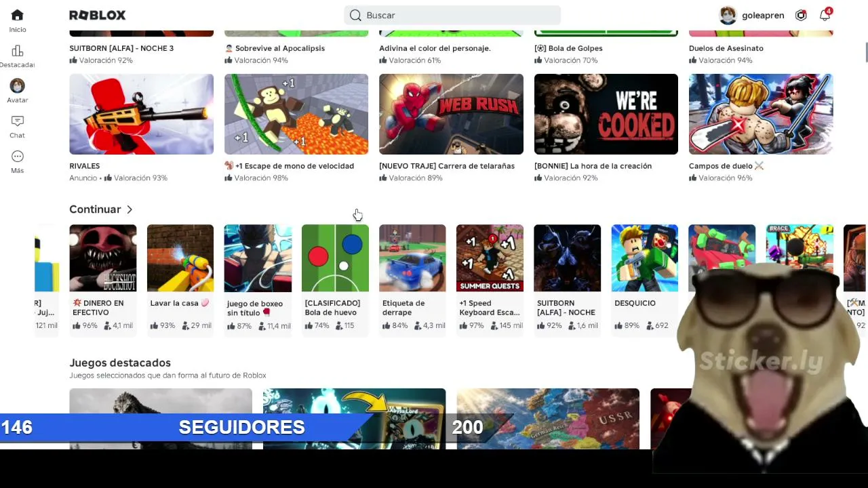Image resolution: width=868 pixels, height=488 pixels.
Task: Open the Web Rush Spider-Man thumbnail
Action: (451, 114)
